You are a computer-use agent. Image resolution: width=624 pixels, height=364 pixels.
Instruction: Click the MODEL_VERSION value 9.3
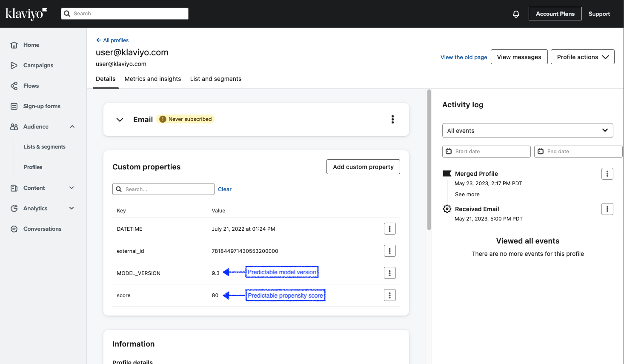[x=216, y=273]
